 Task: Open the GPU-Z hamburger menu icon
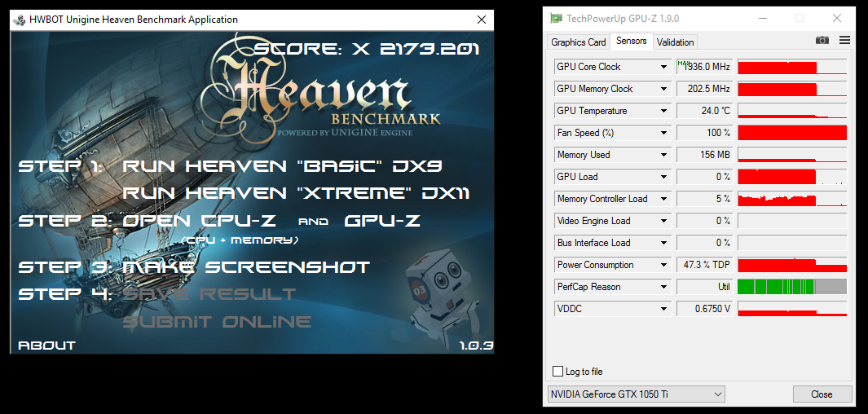[x=844, y=40]
